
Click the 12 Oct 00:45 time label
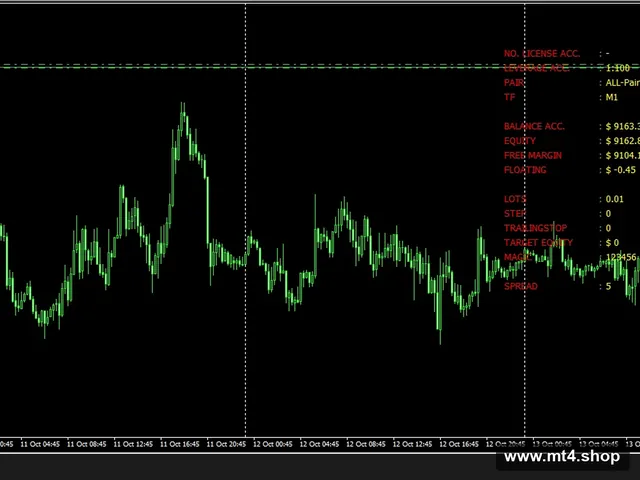point(273,444)
